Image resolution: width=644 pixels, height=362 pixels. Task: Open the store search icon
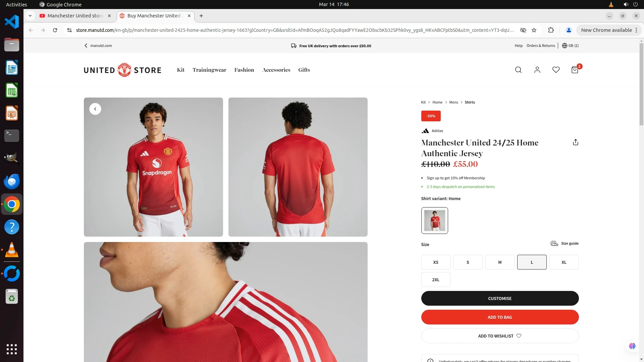[518, 70]
